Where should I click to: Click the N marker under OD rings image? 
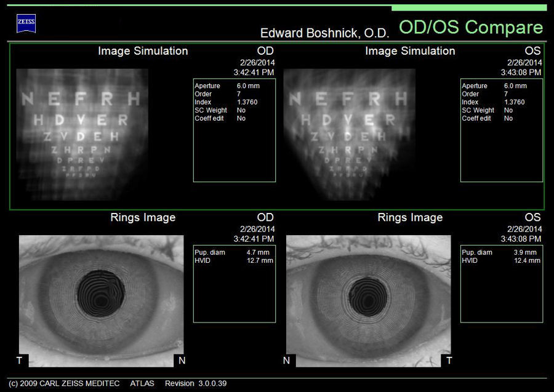pyautogui.click(x=181, y=360)
